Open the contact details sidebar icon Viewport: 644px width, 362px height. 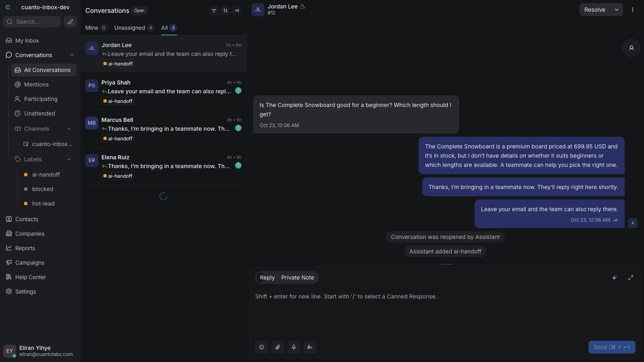point(632,48)
